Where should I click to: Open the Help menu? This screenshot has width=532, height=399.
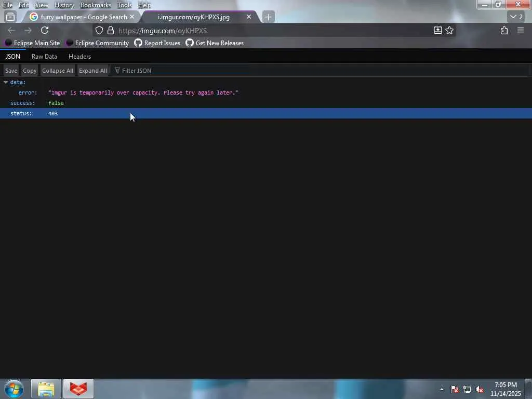[144, 5]
